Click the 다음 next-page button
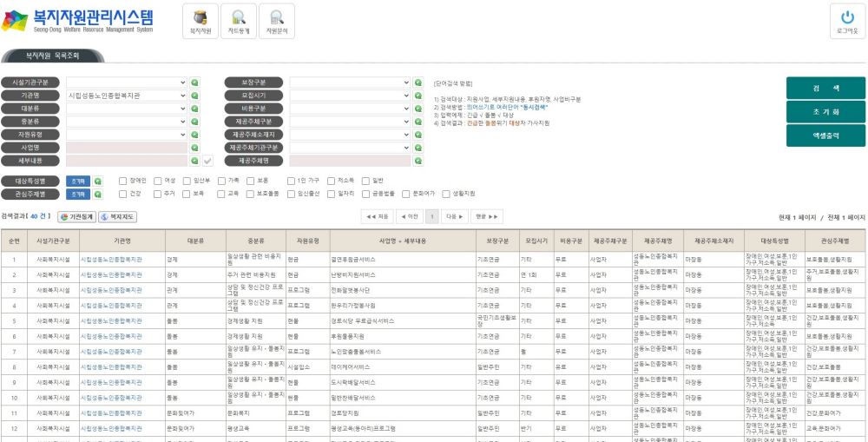 coord(455,216)
